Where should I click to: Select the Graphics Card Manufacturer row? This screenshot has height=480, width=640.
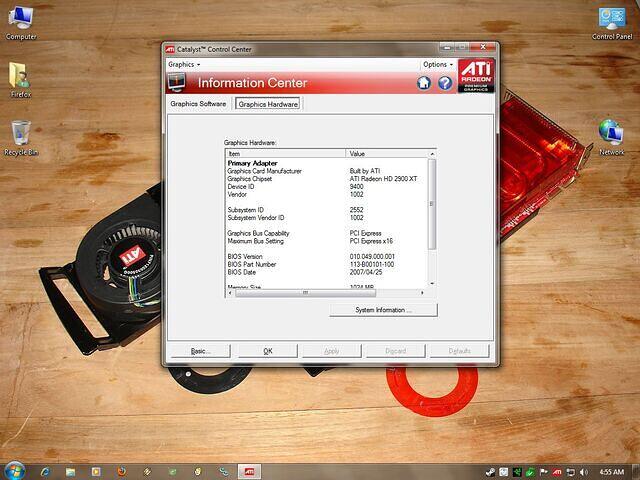click(x=327, y=171)
